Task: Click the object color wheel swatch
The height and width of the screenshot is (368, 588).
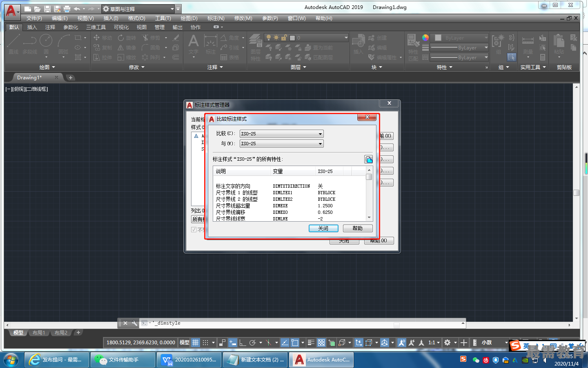Action: point(425,38)
